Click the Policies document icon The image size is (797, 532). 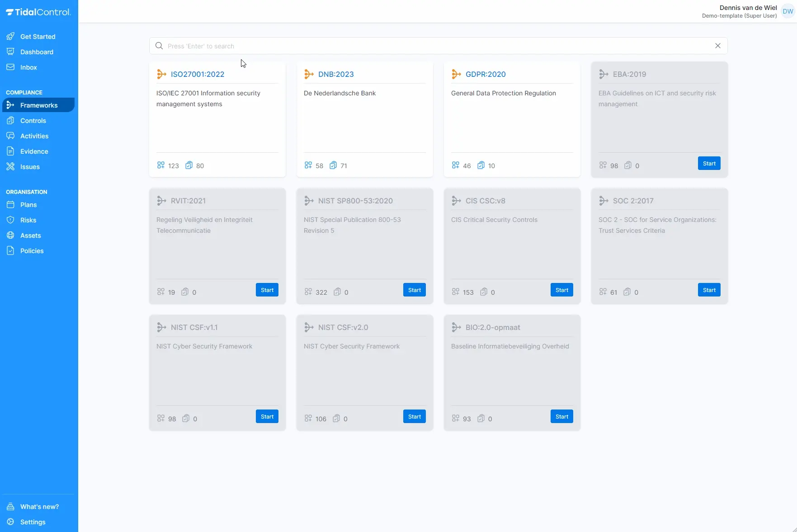click(x=10, y=251)
